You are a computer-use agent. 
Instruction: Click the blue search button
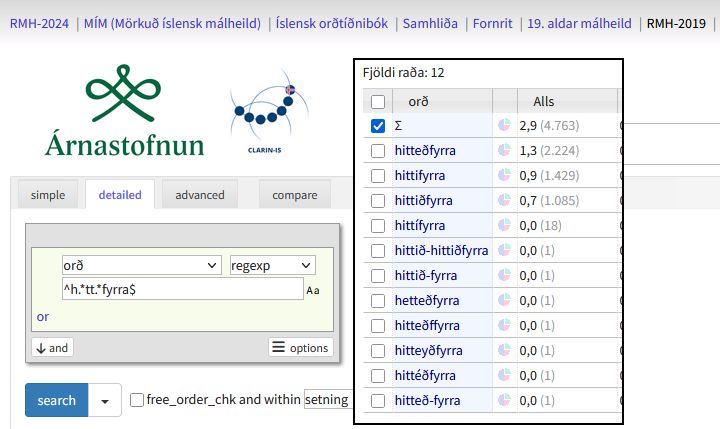pyautogui.click(x=56, y=400)
